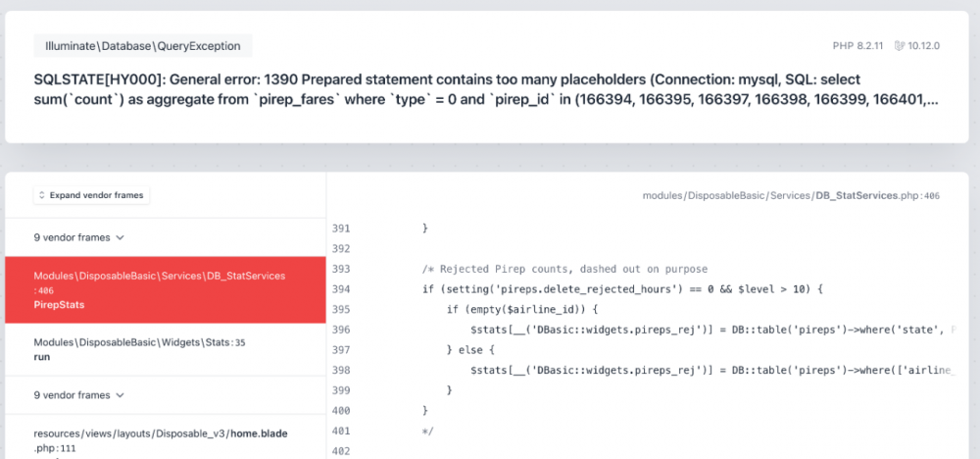Click line number 391 in the code gutter

point(341,229)
